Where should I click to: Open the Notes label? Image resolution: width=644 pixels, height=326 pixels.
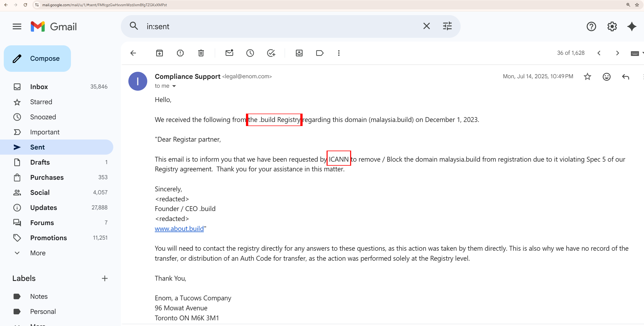coord(57,296)
